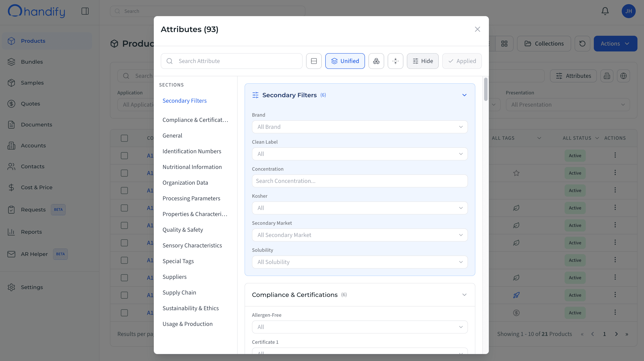Click the grid view icon

click(504, 43)
